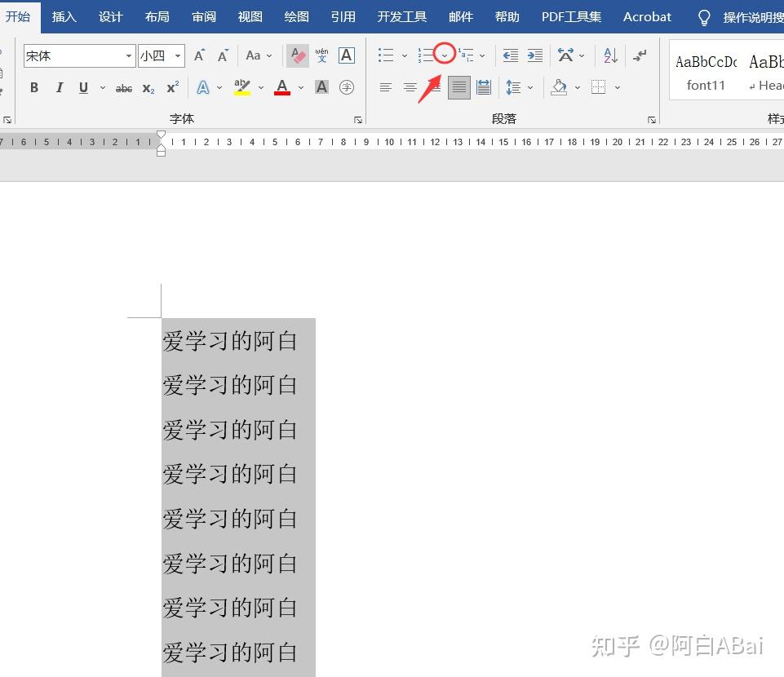The height and width of the screenshot is (677, 784).
Task: Toggle underline on selected text
Action: pos(82,87)
